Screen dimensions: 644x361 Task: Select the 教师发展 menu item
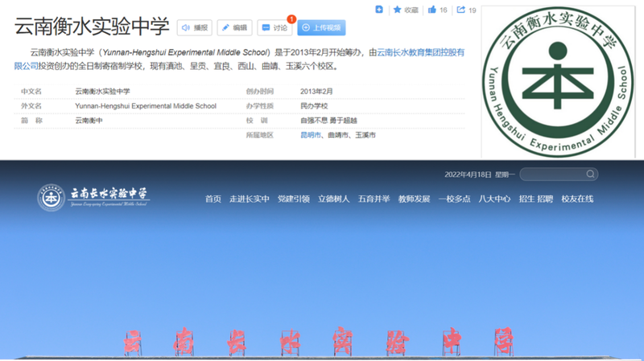click(x=414, y=199)
